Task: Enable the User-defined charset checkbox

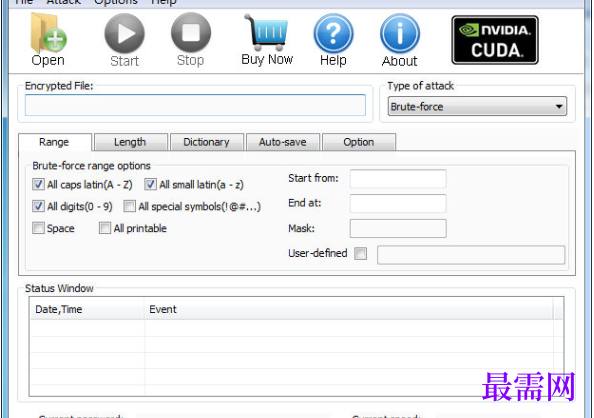Action: [x=360, y=254]
